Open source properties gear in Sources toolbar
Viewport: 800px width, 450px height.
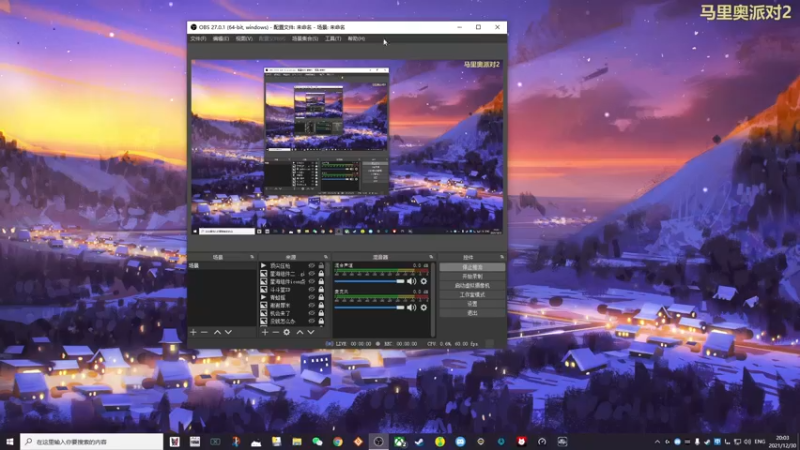click(x=287, y=332)
